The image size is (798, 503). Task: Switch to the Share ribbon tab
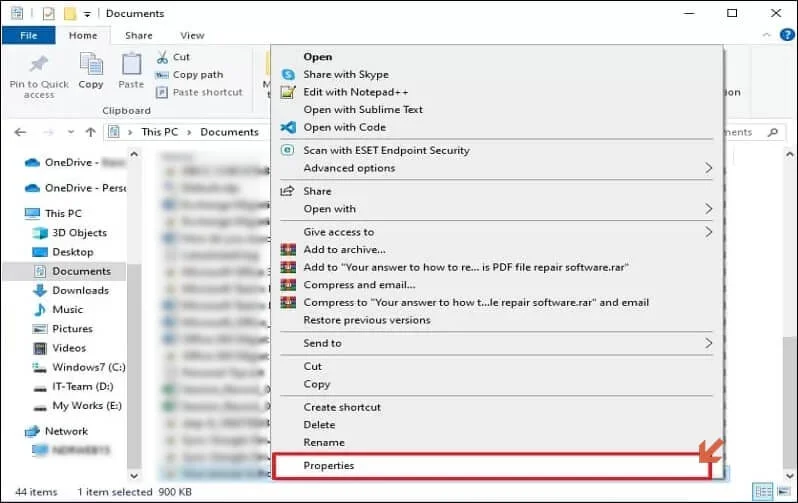coord(138,35)
